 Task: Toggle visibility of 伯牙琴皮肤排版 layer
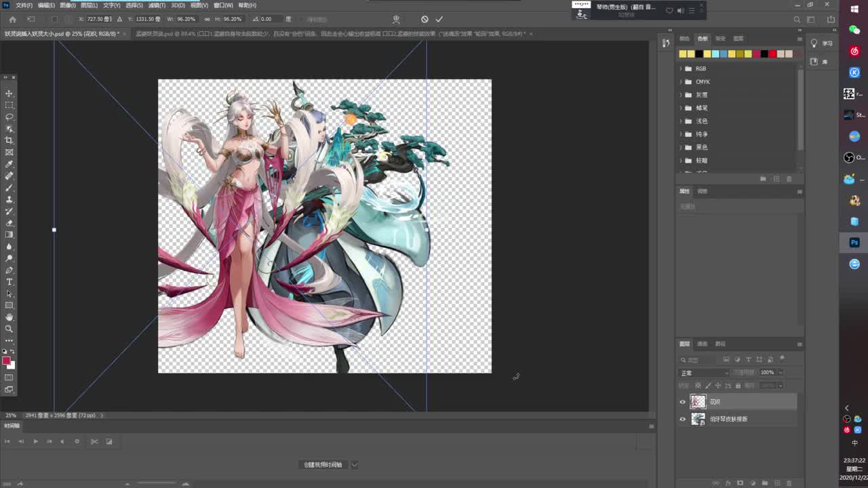683,420
